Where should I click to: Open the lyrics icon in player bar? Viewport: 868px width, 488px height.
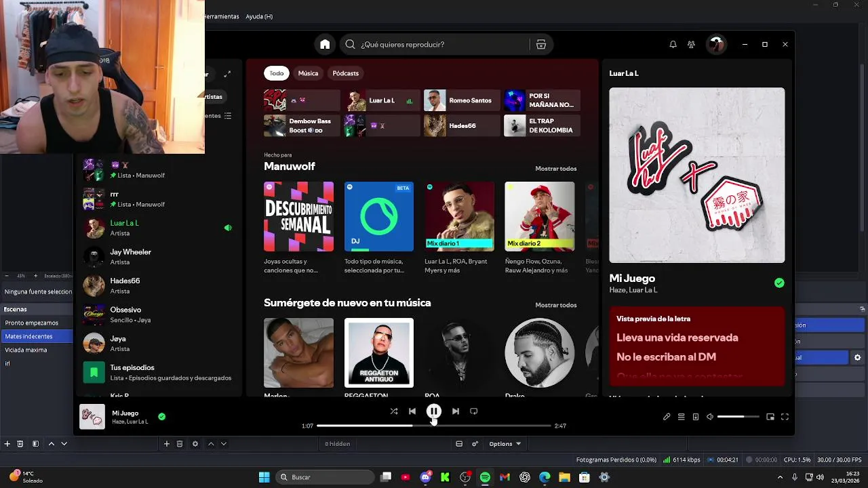(x=667, y=417)
